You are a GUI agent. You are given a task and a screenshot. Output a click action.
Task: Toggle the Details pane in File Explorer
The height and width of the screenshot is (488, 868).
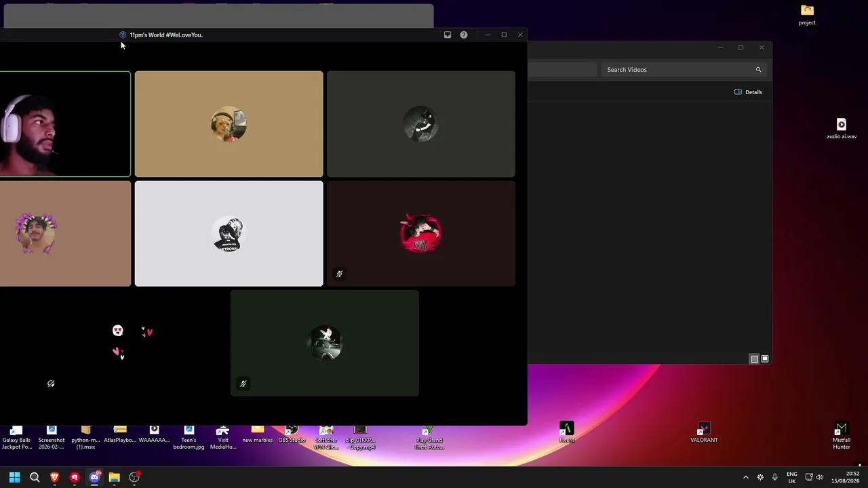[x=749, y=92]
